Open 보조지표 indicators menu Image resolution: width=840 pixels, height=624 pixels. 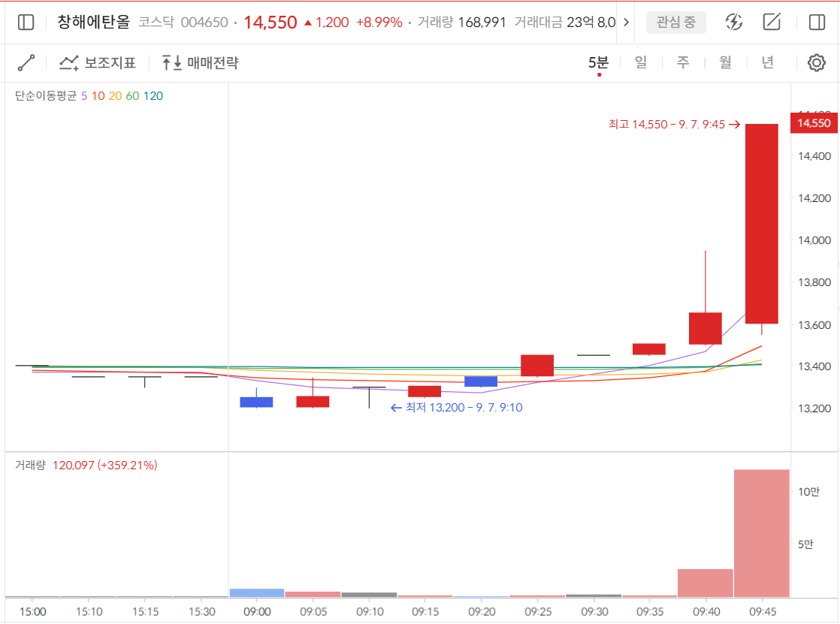[x=98, y=62]
